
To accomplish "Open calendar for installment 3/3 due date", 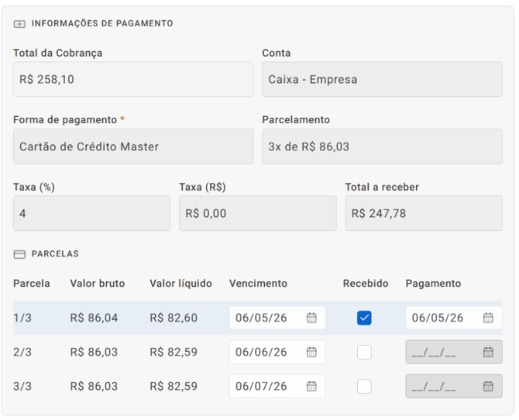I will coord(311,386).
